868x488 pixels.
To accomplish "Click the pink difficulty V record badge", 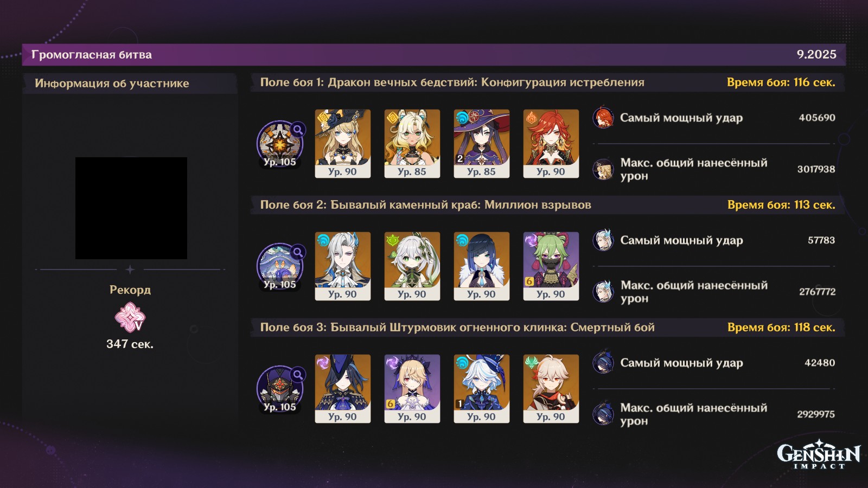I will click(x=130, y=318).
